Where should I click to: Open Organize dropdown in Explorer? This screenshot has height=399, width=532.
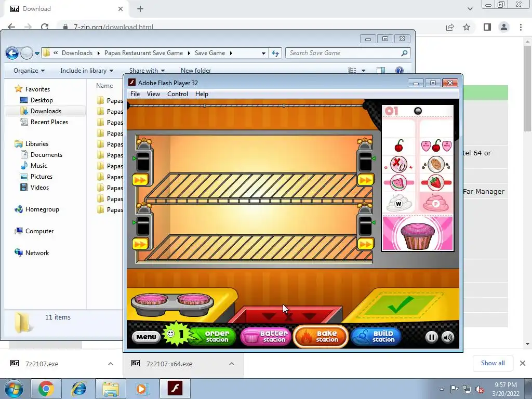click(x=29, y=71)
